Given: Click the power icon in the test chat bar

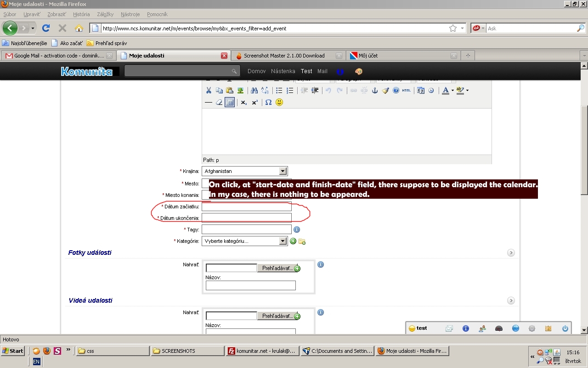Looking at the screenshot, I should pyautogui.click(x=565, y=328).
